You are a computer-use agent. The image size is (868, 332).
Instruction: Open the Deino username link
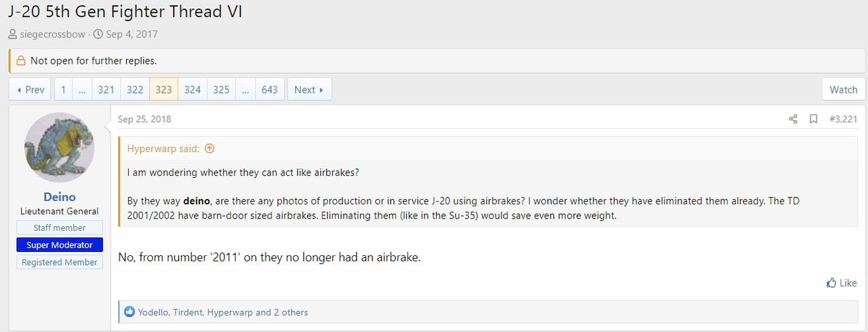tap(60, 198)
